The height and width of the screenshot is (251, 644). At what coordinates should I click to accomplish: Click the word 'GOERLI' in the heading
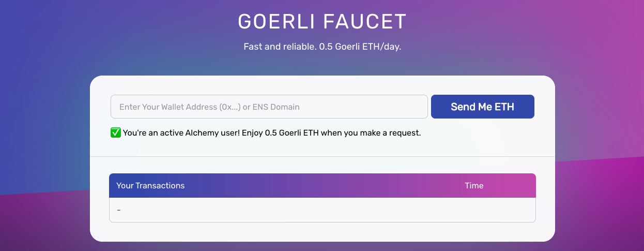pyautogui.click(x=278, y=21)
